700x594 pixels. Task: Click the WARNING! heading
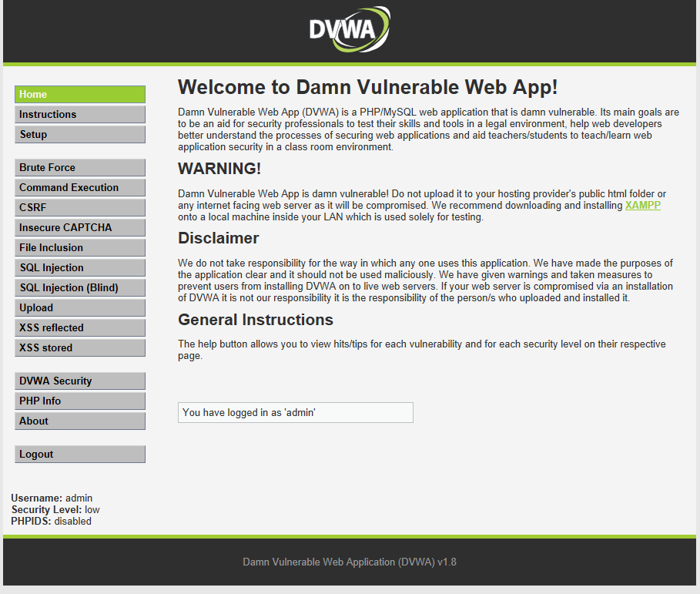click(219, 169)
